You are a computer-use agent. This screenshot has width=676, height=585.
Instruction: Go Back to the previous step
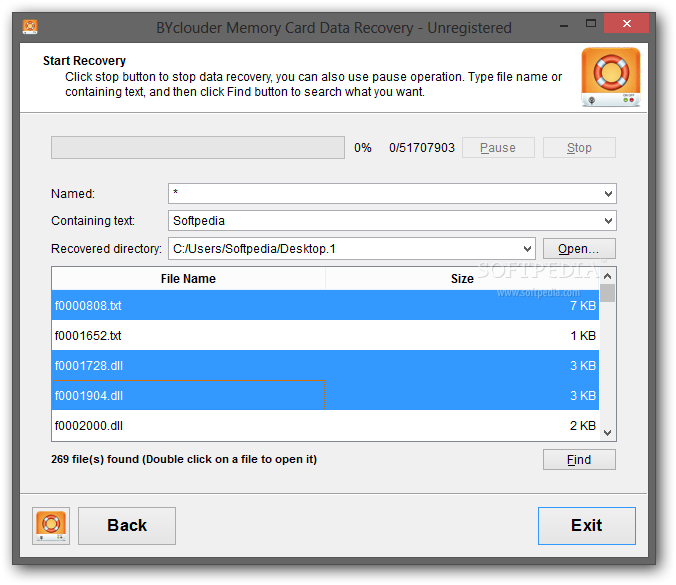coord(127,526)
